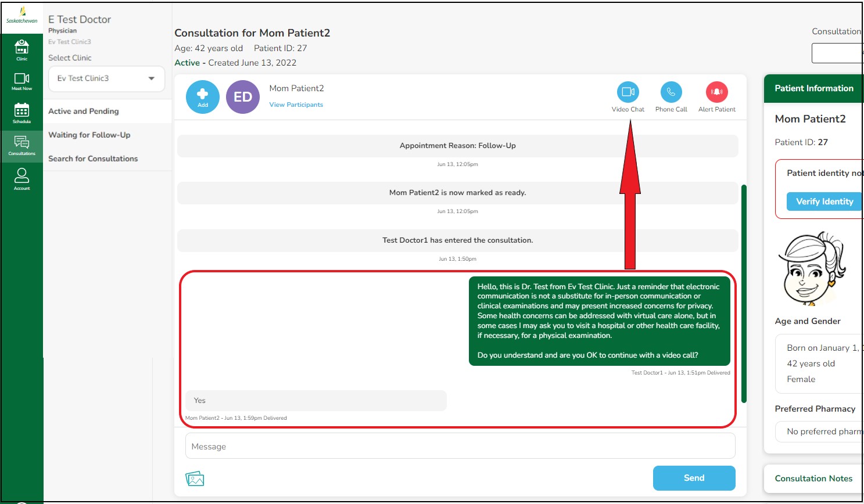Click the View Participants link

(296, 105)
